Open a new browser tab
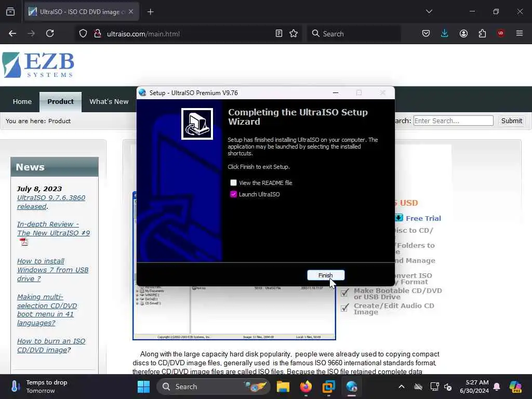Viewport: 532px width, 399px height. pyautogui.click(x=151, y=12)
